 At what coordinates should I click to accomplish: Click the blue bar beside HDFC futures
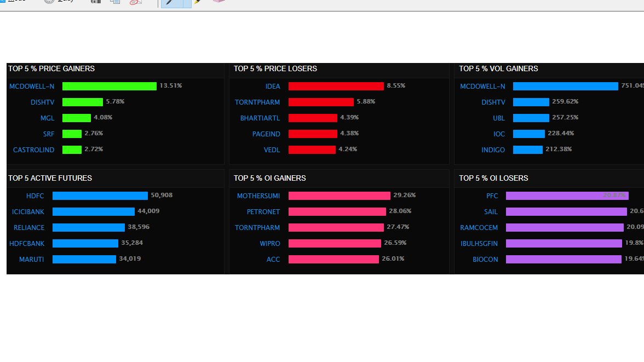pyautogui.click(x=100, y=196)
